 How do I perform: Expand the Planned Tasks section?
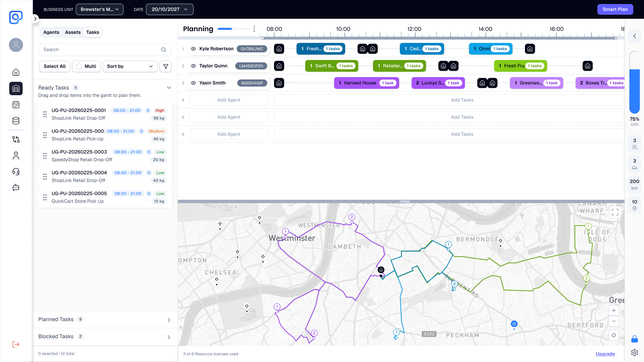point(169,320)
